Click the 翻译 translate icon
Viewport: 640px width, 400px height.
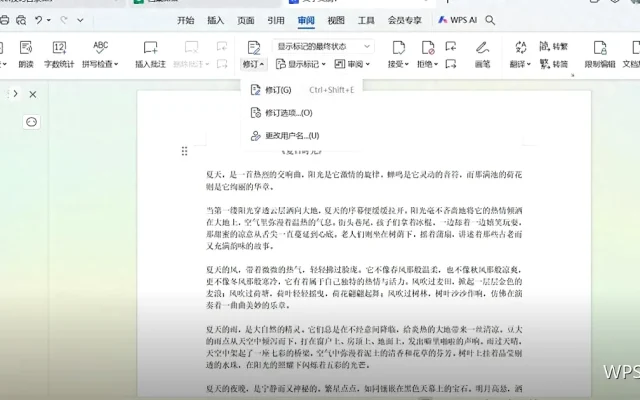click(x=520, y=47)
